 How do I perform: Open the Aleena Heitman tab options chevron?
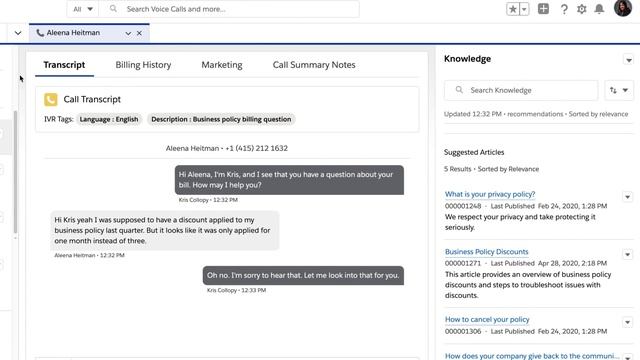[128, 33]
